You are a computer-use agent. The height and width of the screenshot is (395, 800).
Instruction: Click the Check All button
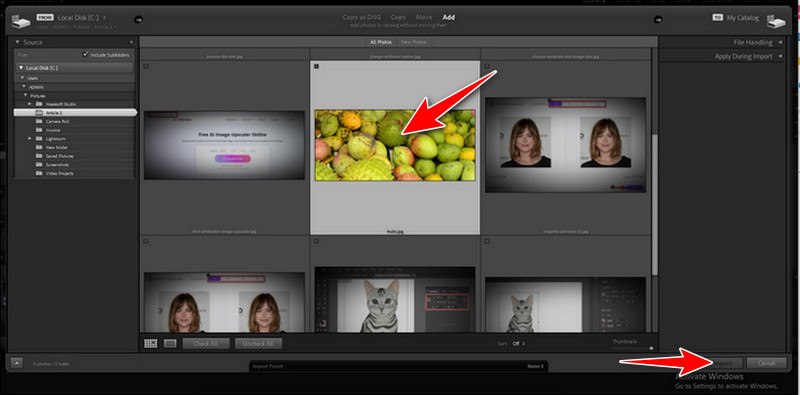tap(206, 343)
